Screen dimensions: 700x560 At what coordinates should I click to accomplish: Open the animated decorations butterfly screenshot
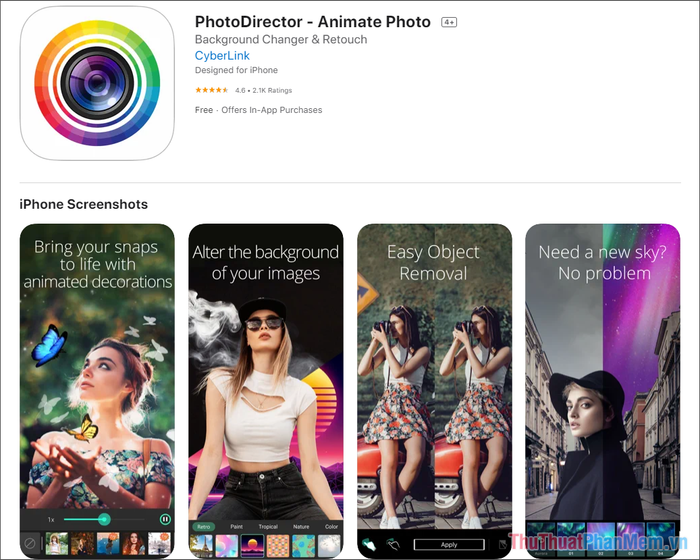97,391
